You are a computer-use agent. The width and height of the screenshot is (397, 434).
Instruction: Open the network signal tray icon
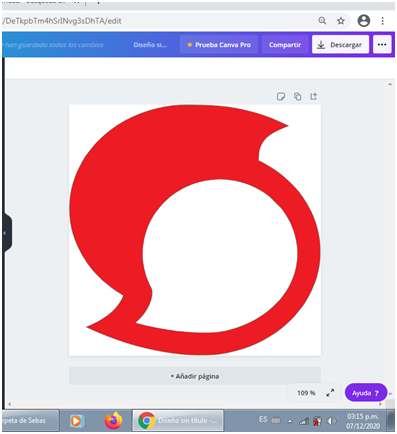(x=304, y=421)
